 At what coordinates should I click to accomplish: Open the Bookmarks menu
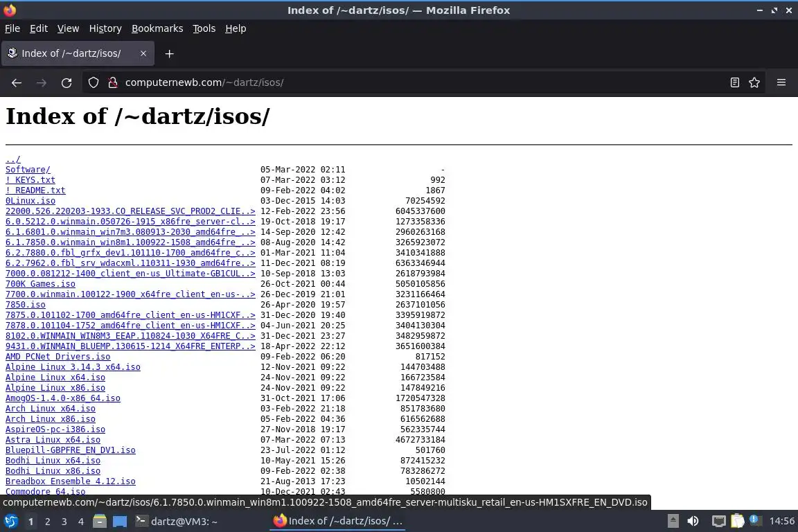[x=157, y=28]
